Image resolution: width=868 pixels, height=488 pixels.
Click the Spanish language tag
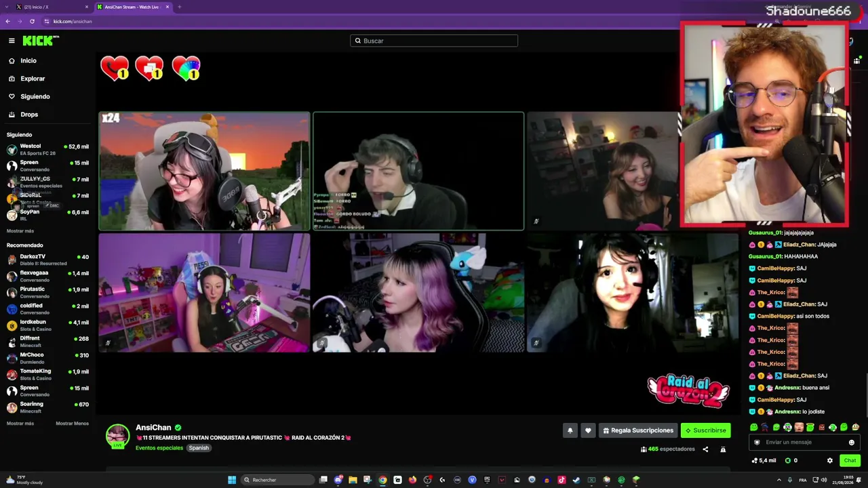[199, 448]
